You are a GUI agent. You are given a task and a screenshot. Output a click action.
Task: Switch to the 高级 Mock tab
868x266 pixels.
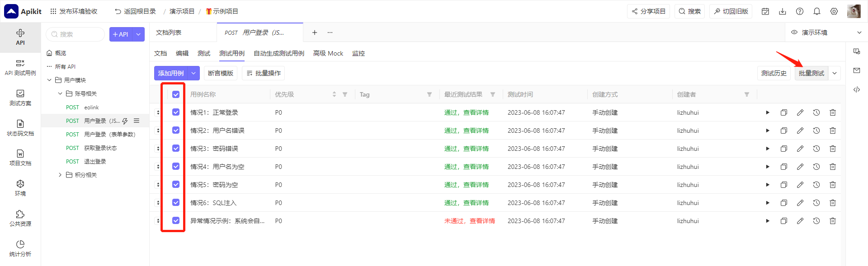click(328, 53)
